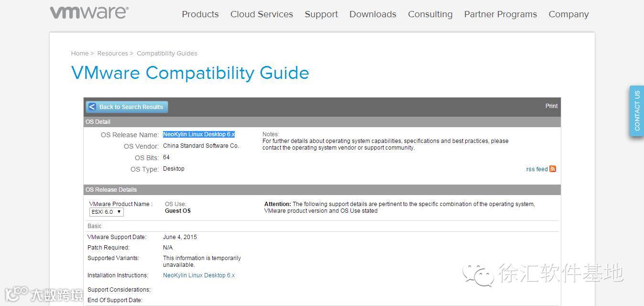Click the Home breadcrumb link
This screenshot has width=644, height=306.
pos(79,54)
